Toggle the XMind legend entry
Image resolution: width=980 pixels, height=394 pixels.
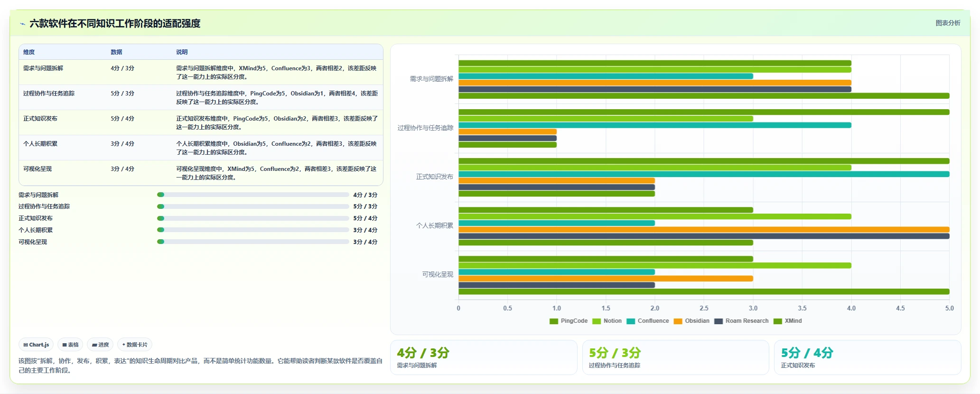(x=788, y=321)
